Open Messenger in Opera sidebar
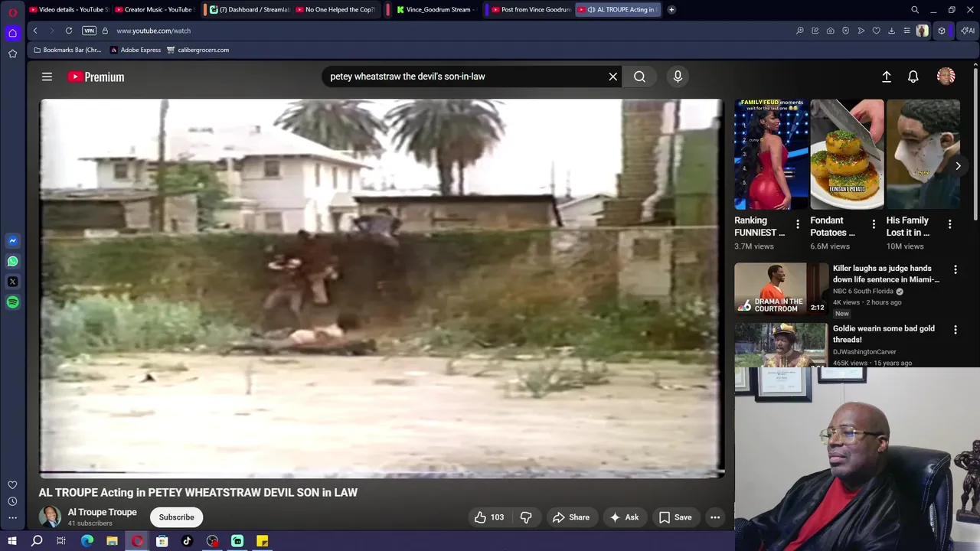 point(12,241)
